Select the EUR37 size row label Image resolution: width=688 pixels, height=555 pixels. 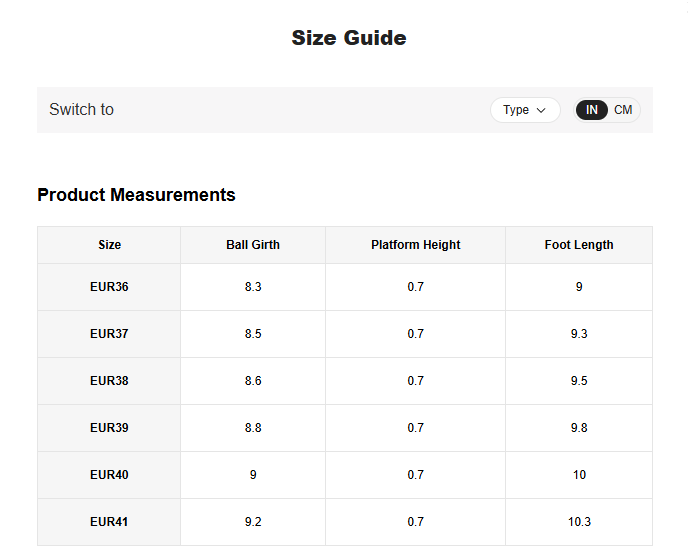tap(109, 334)
